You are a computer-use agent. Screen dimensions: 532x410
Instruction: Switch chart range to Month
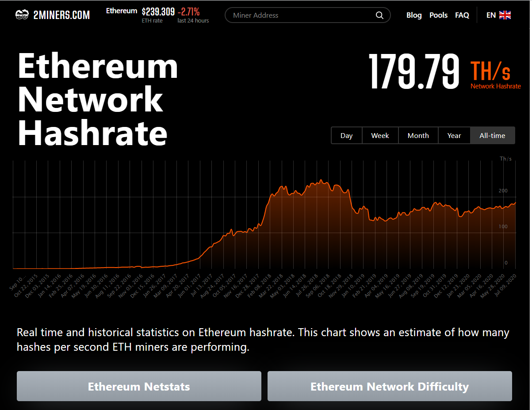[x=418, y=135]
